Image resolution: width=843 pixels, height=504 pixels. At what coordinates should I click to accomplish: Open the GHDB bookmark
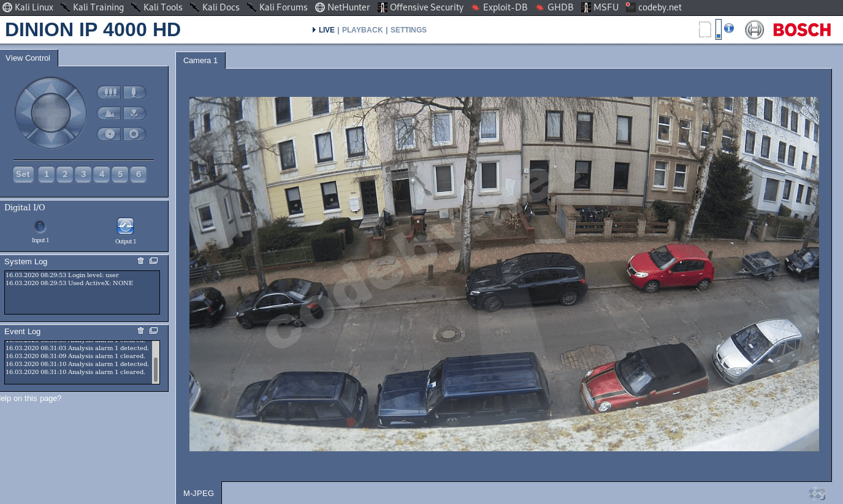click(555, 7)
